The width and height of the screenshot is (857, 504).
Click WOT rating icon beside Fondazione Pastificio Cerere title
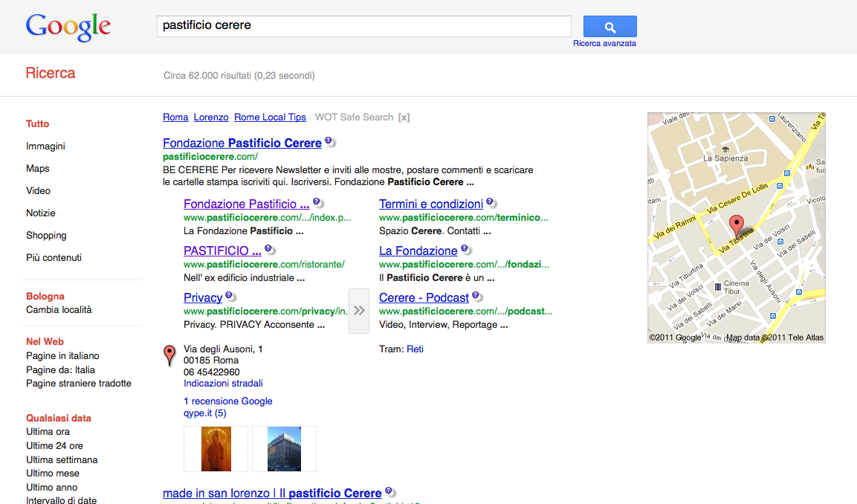tap(330, 142)
